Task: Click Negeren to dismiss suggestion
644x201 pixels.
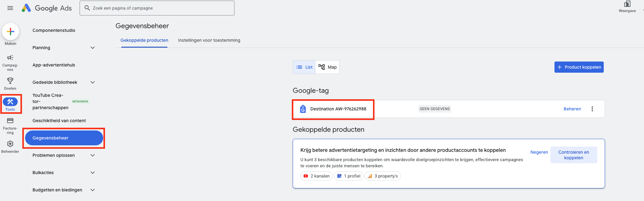Action: pyautogui.click(x=539, y=152)
